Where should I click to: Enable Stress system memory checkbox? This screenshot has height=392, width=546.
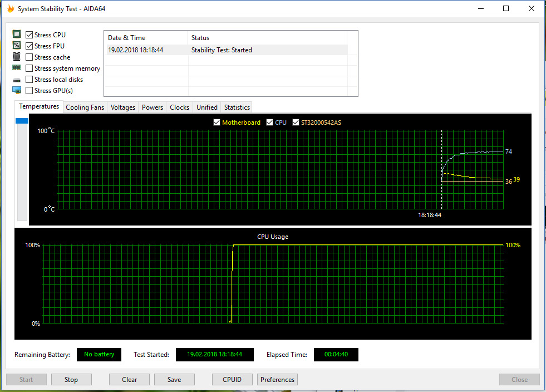point(29,68)
